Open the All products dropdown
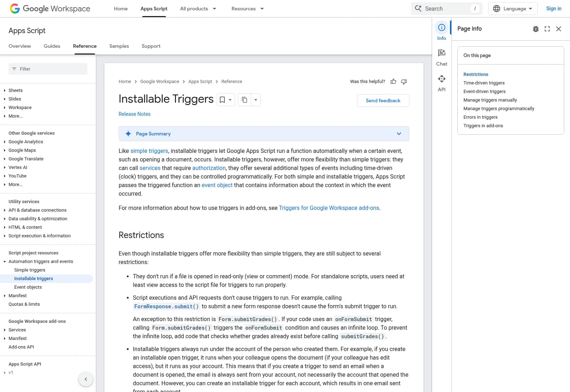This screenshot has height=392, width=570. (198, 9)
